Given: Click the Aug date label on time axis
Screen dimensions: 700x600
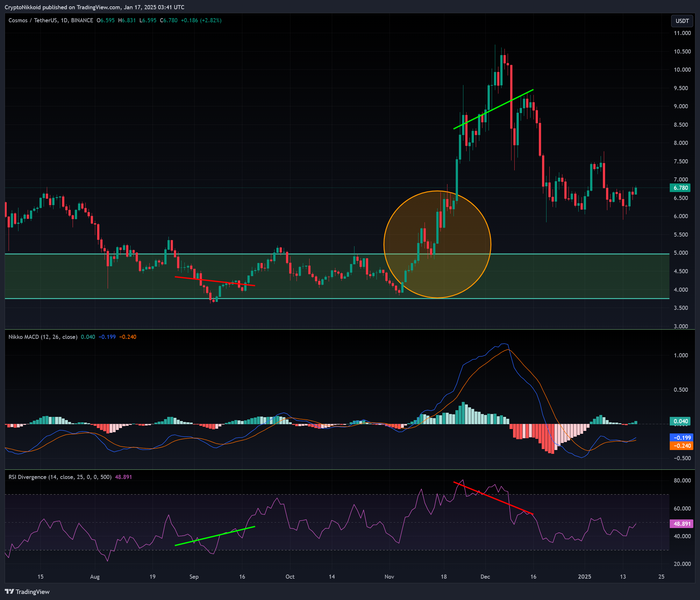Looking at the screenshot, I should (95, 577).
